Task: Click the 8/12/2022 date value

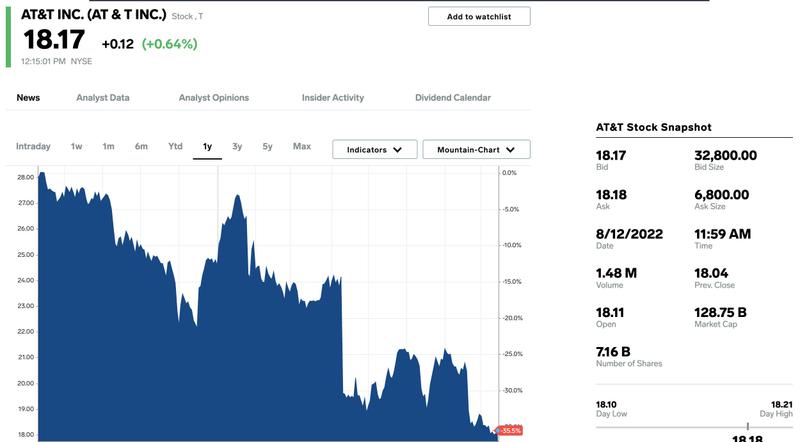Action: click(630, 234)
